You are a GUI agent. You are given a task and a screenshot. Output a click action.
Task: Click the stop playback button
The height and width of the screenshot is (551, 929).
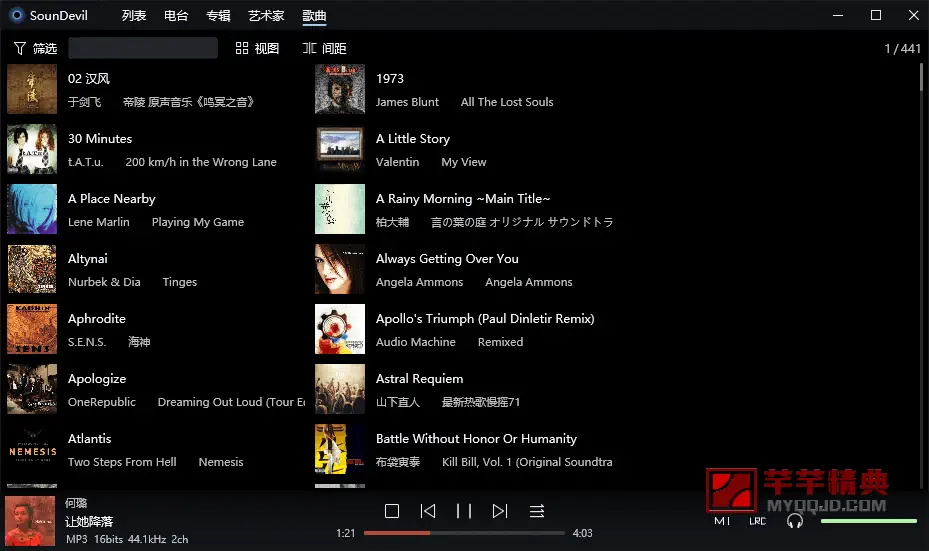392,511
